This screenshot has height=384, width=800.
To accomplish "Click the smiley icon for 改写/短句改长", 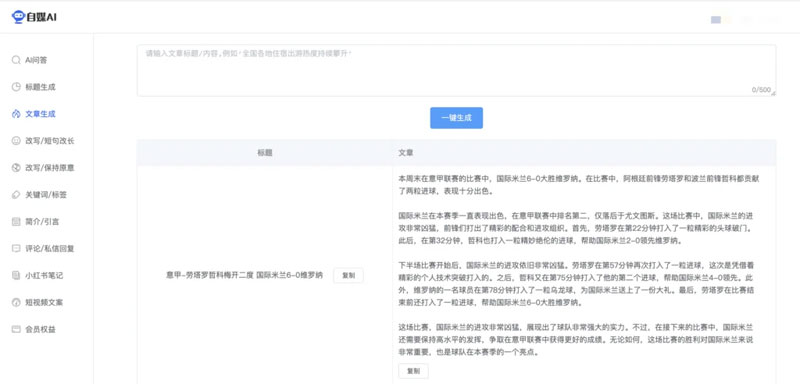I will pyautogui.click(x=16, y=141).
